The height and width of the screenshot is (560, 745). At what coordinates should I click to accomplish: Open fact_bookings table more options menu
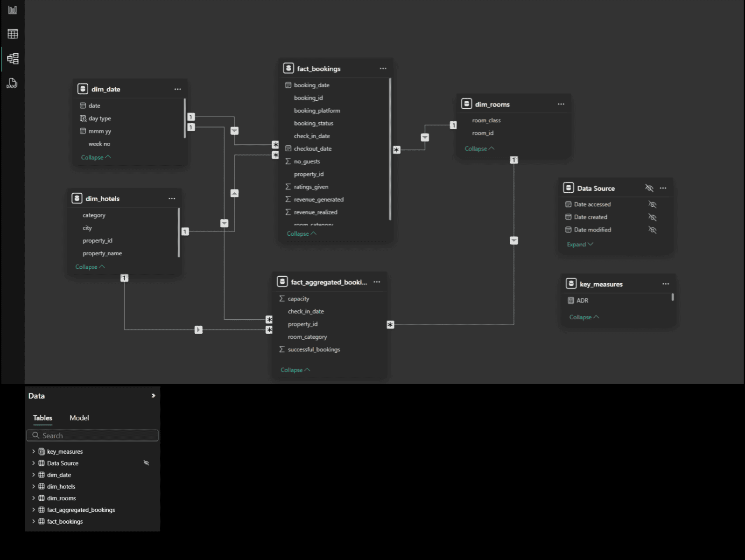coord(383,69)
